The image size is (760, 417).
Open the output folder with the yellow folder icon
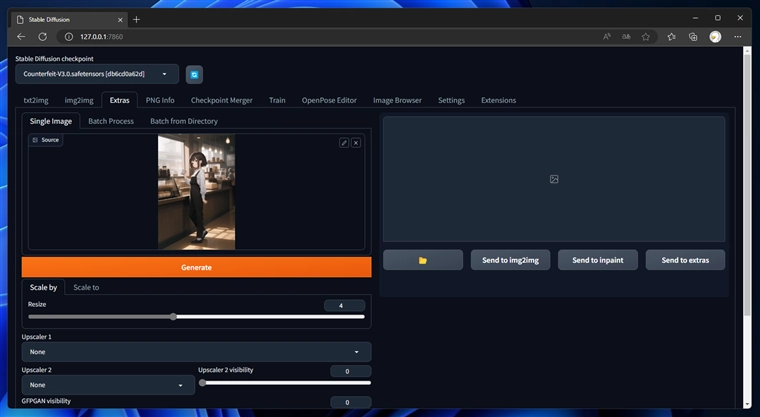423,260
